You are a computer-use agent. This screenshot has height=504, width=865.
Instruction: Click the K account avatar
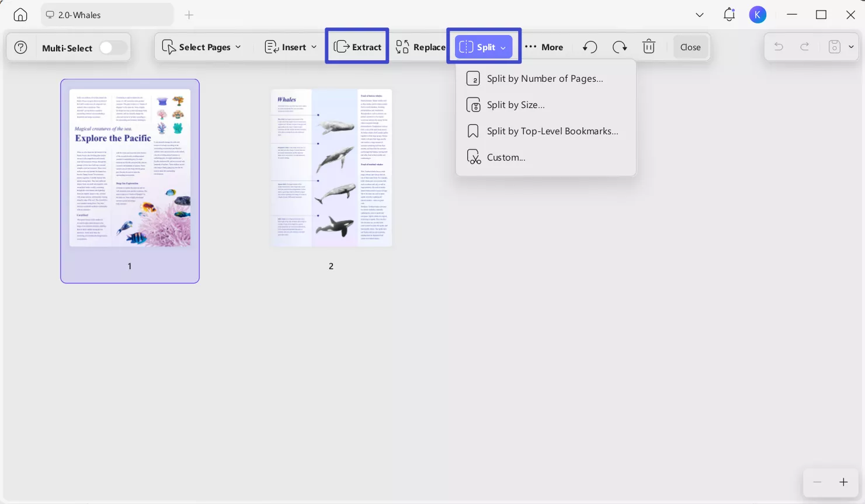tap(758, 15)
